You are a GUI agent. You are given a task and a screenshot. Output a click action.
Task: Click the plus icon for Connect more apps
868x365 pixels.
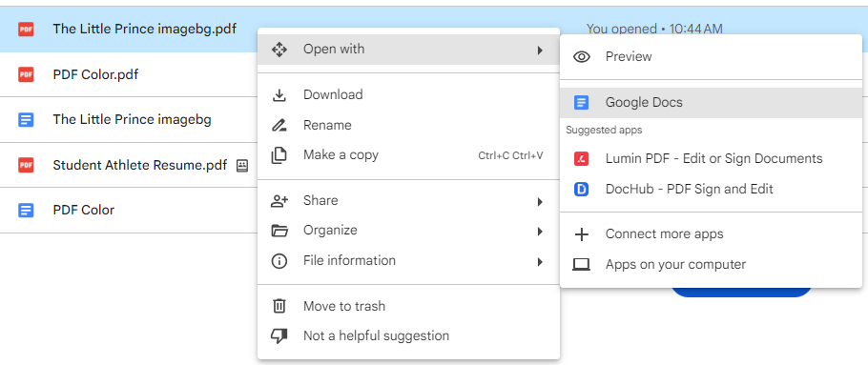click(581, 234)
